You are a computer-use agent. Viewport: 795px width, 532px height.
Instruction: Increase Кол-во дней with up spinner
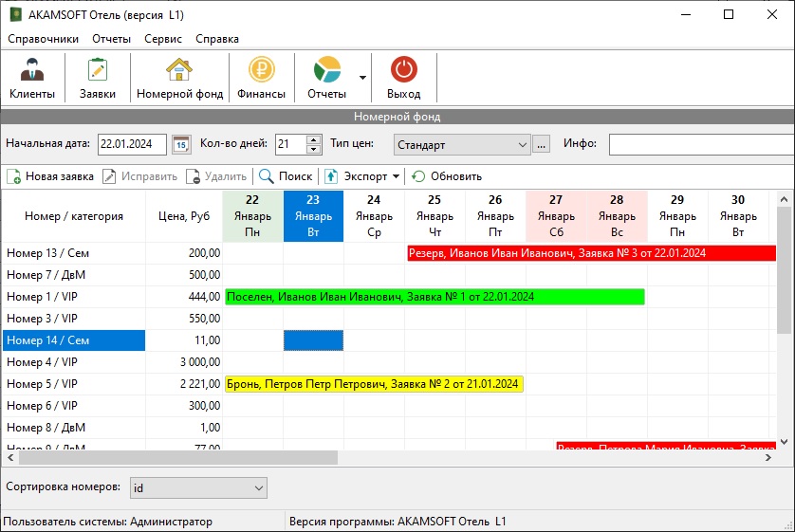tap(314, 139)
